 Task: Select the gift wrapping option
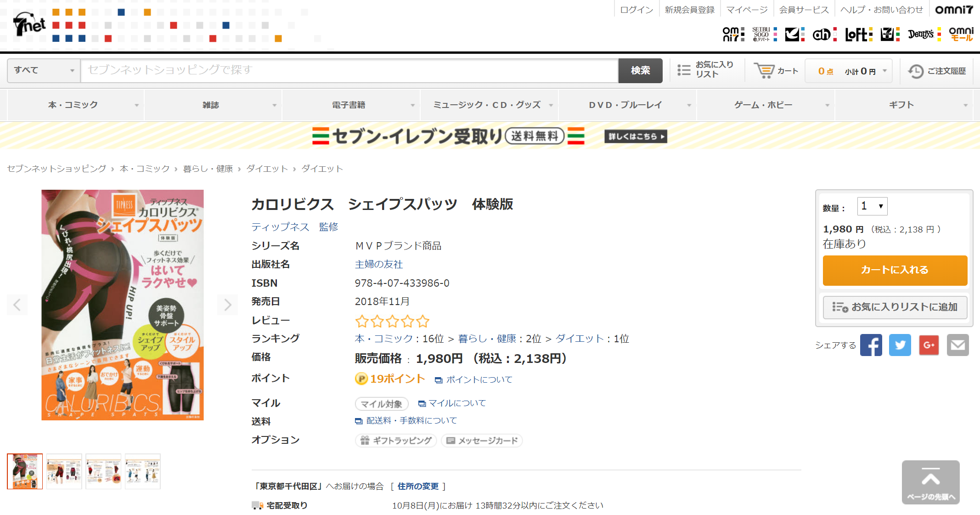(x=396, y=441)
